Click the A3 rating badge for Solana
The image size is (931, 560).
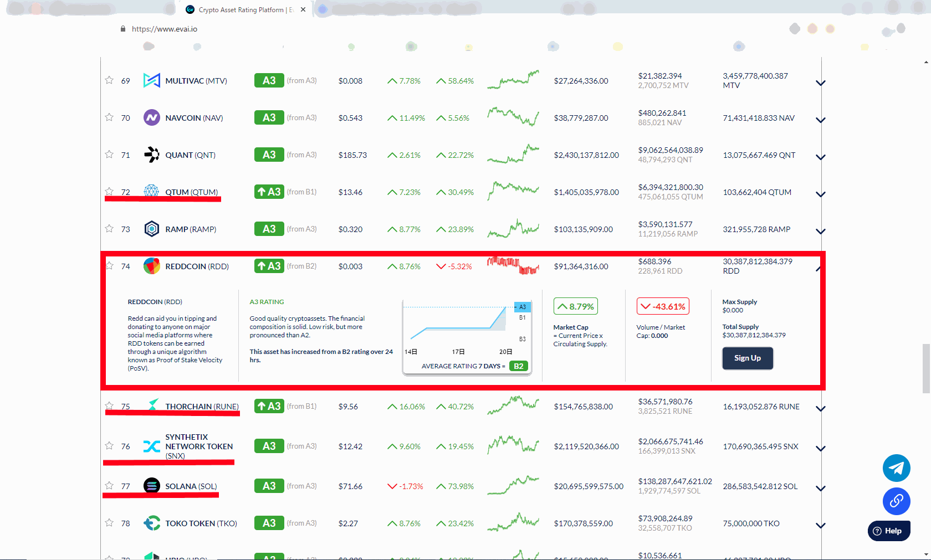pyautogui.click(x=269, y=486)
